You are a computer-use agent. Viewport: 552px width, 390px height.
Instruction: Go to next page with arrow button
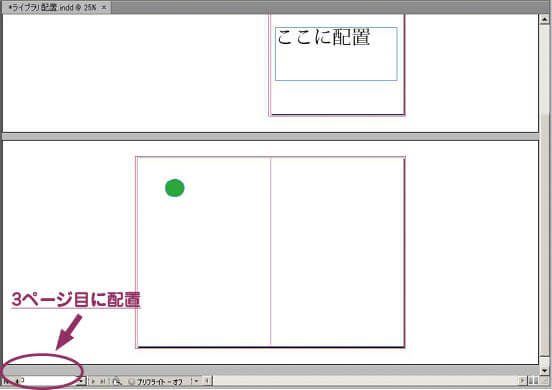pos(93,381)
